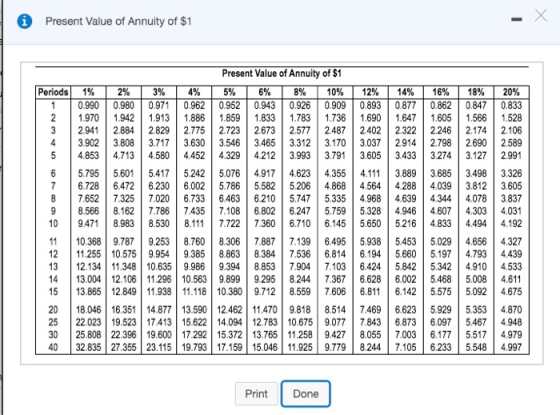Select the 8% column header

(x=300, y=92)
